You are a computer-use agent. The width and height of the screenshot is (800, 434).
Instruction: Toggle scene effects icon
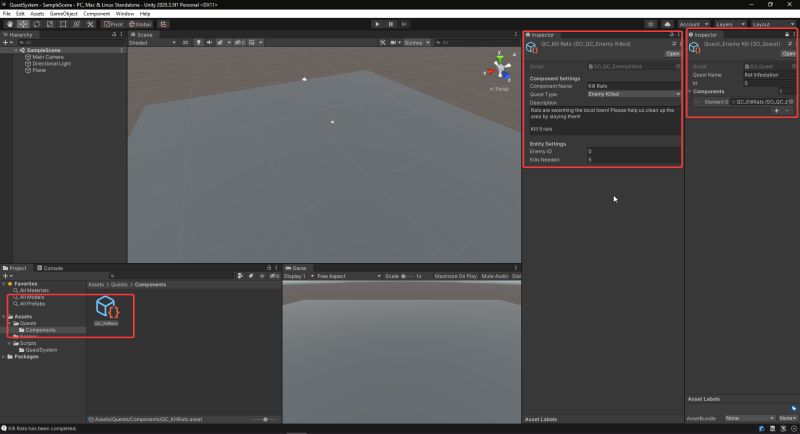220,43
